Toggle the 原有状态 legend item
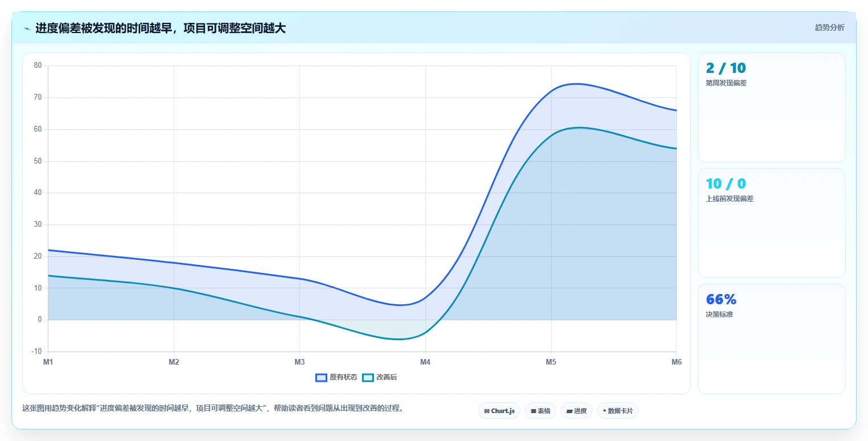 click(336, 377)
